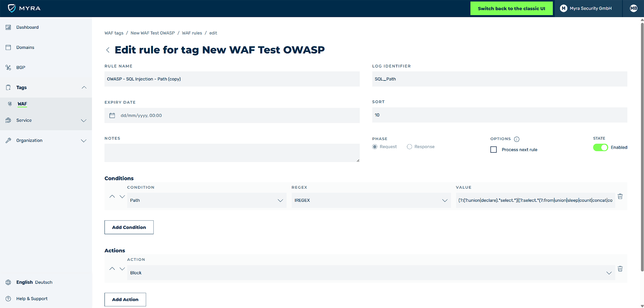The height and width of the screenshot is (308, 644).
Task: Open the MB user avatar menu
Action: click(x=633, y=8)
